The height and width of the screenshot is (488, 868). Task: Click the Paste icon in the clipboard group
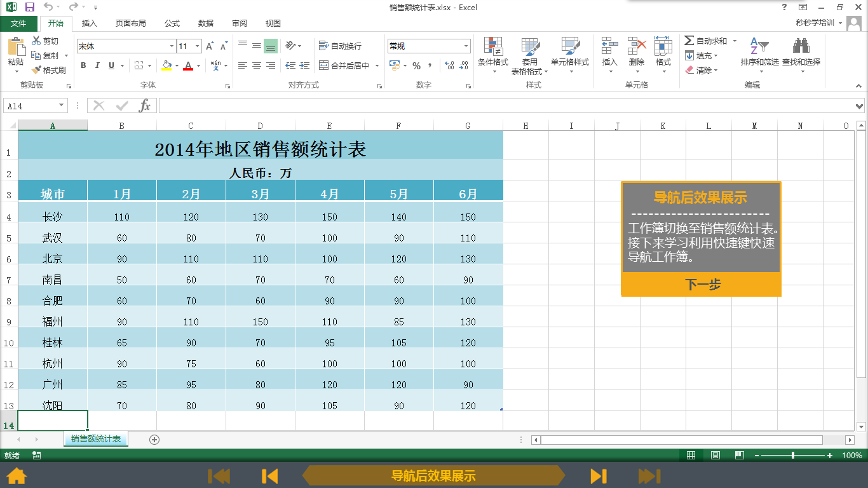click(x=15, y=46)
